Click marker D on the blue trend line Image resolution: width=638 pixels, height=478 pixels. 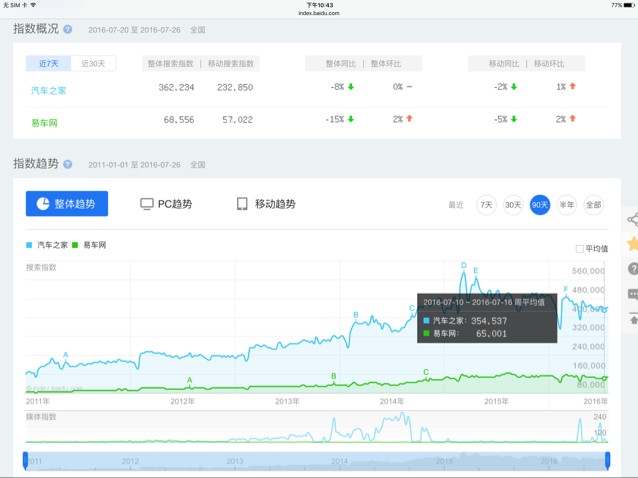(464, 266)
